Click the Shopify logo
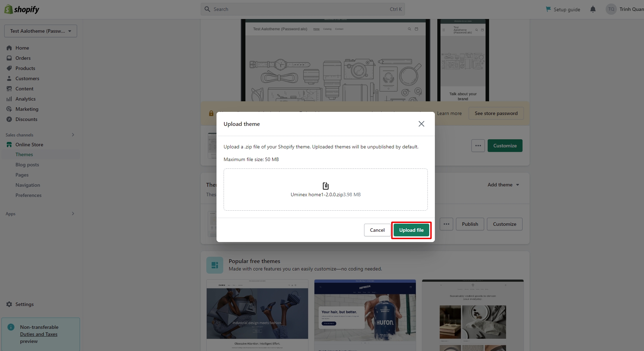Image resolution: width=644 pixels, height=351 pixels. tap(22, 9)
